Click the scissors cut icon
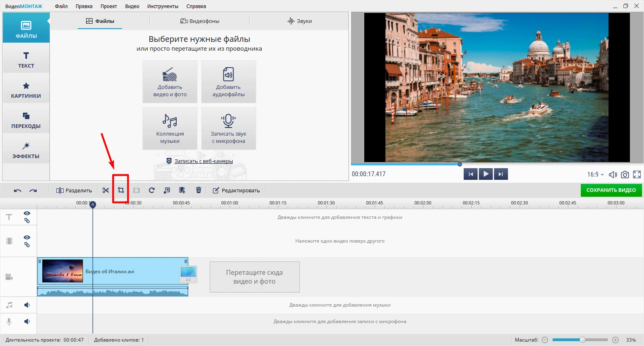Screen dimensions: 644x346 [x=105, y=190]
